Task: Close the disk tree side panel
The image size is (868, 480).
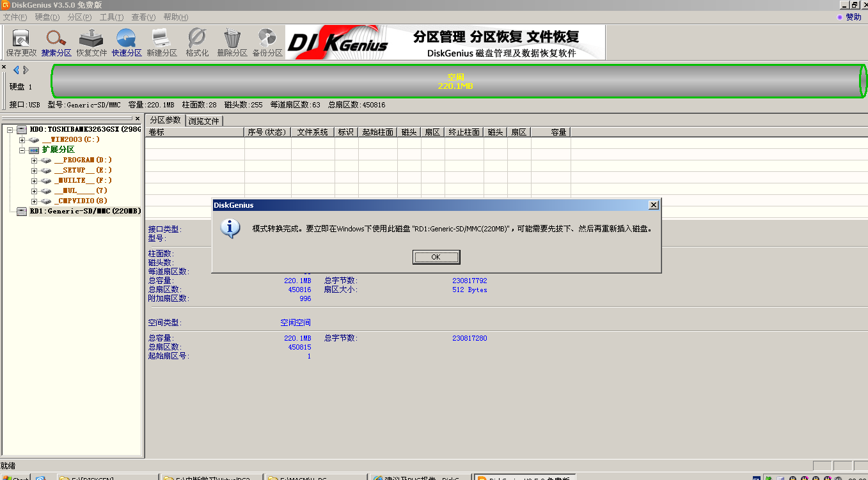Action: (x=138, y=118)
